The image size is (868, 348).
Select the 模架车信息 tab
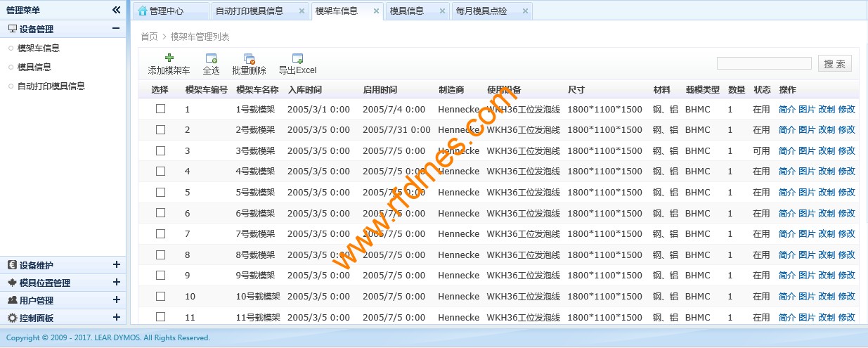tap(347, 11)
